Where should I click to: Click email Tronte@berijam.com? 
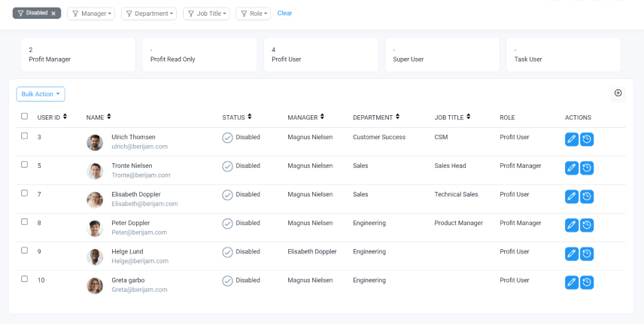141,175
